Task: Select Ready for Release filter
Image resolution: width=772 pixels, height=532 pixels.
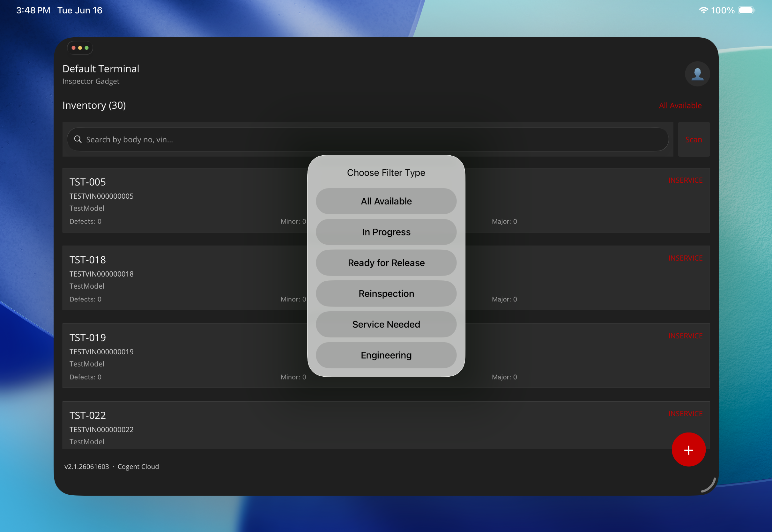Action: tap(386, 263)
